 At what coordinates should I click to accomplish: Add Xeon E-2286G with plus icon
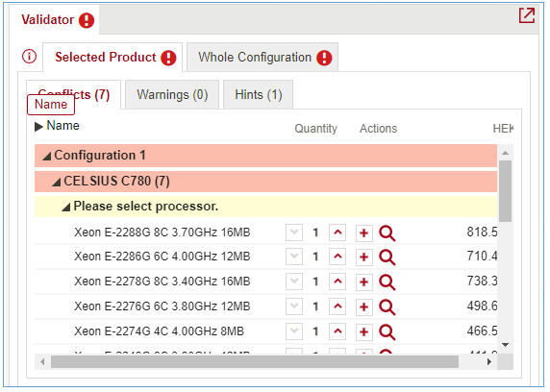[x=364, y=257]
